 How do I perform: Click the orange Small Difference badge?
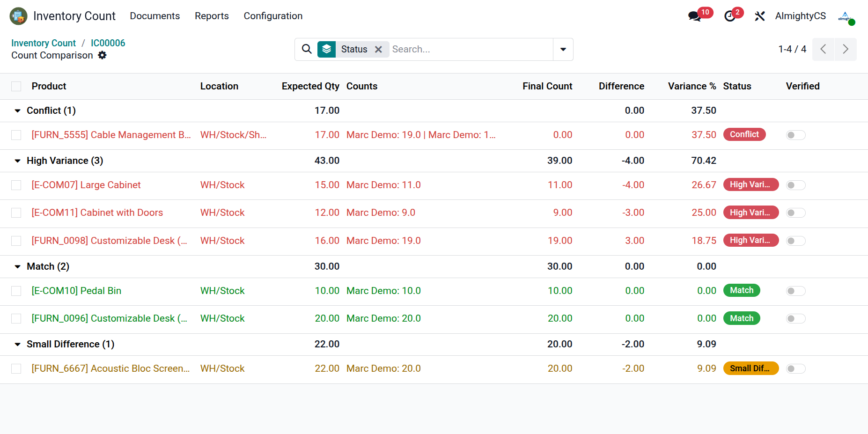coord(751,368)
